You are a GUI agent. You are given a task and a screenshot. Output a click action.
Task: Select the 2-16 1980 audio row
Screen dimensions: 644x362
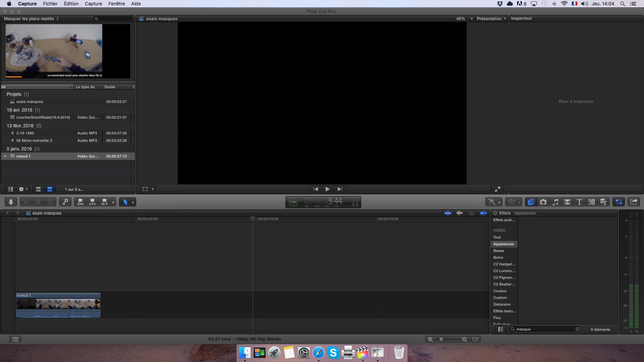click(68, 133)
